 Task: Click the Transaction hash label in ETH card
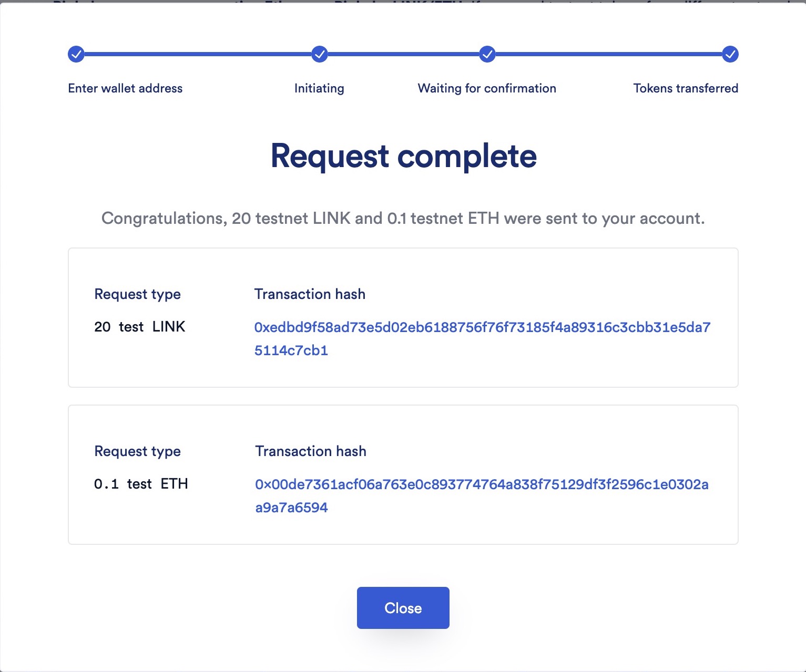(x=311, y=451)
